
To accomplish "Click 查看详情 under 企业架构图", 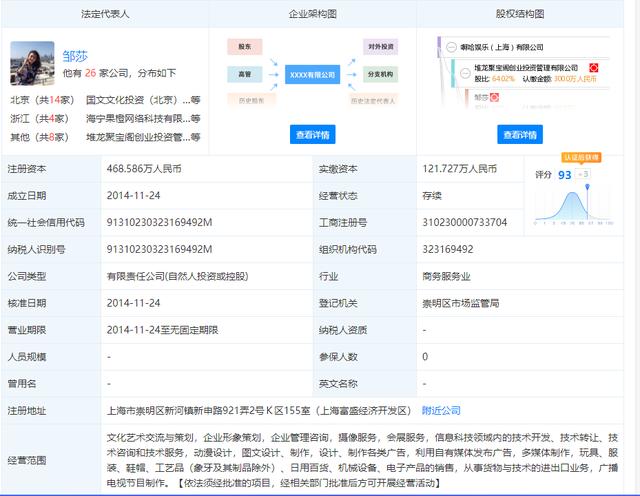I will 314,134.
